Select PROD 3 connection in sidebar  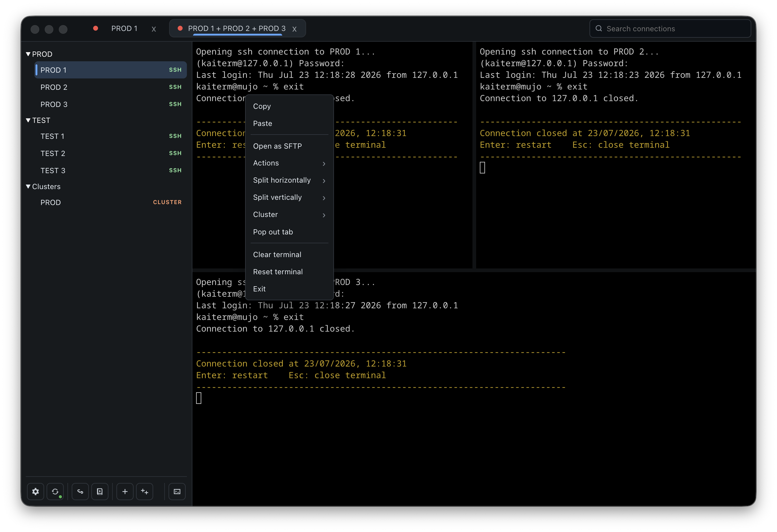[110, 104]
